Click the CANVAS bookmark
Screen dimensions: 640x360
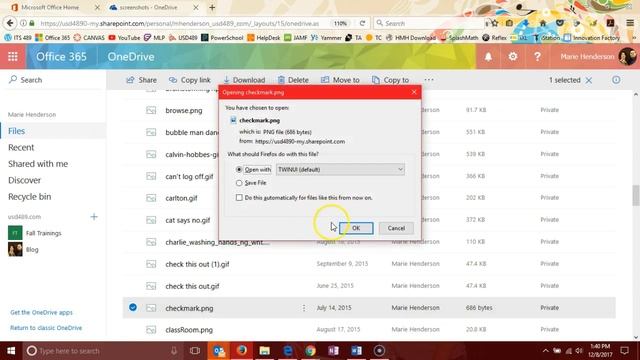click(89, 38)
